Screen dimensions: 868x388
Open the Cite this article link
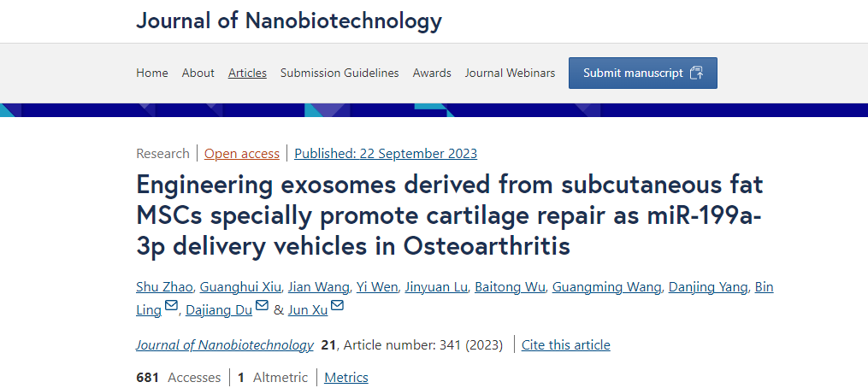(566, 345)
